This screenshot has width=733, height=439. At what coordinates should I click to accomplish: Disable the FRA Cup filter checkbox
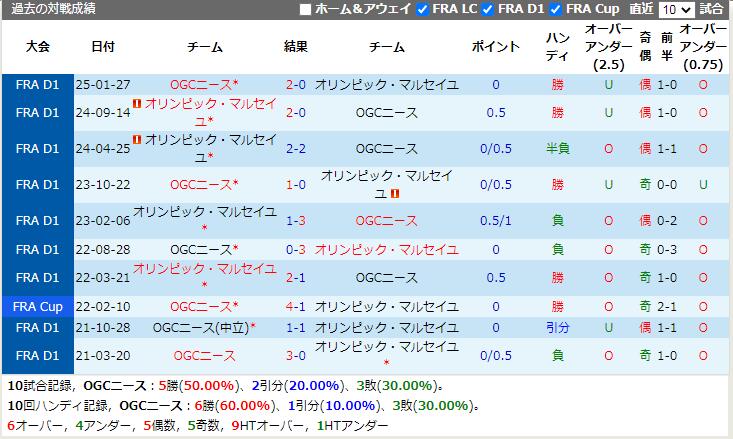click(556, 9)
